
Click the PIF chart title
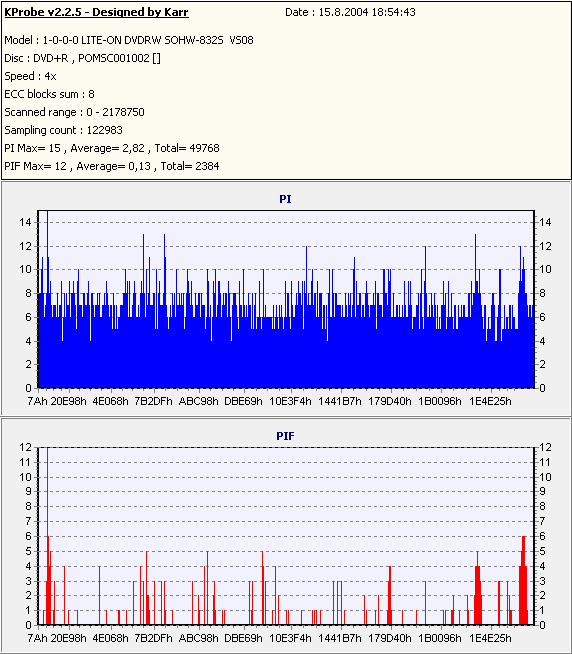coord(285,436)
